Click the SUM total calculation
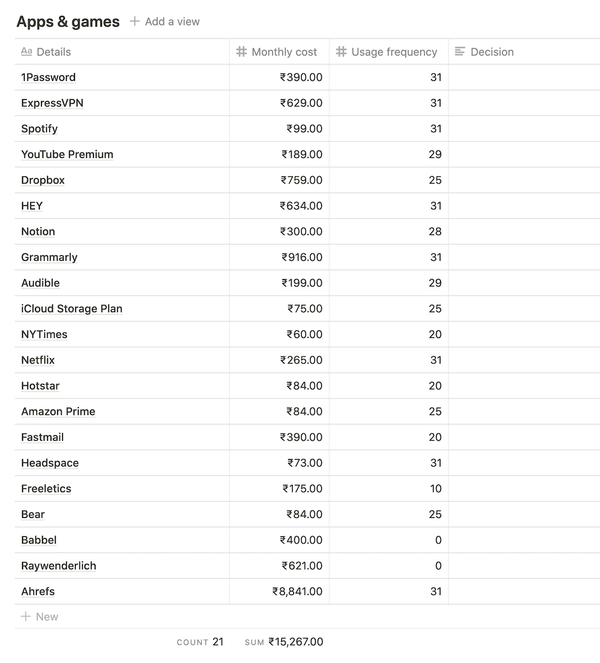 284,642
